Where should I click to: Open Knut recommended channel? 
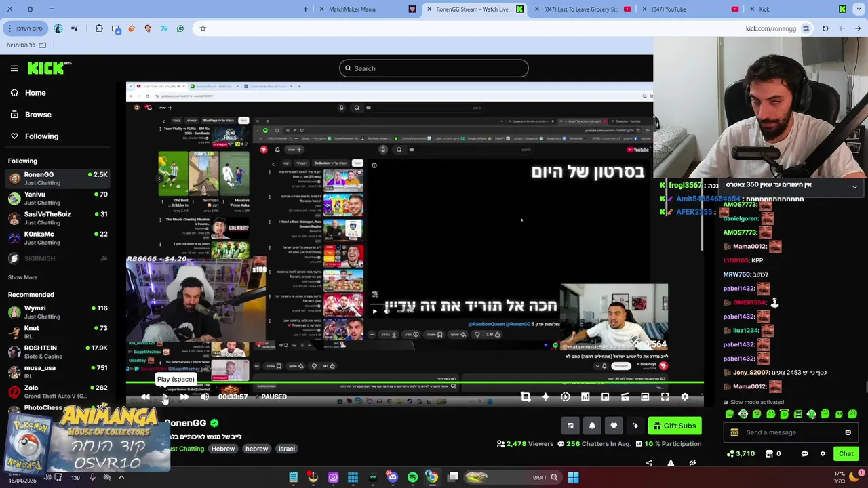(58, 332)
